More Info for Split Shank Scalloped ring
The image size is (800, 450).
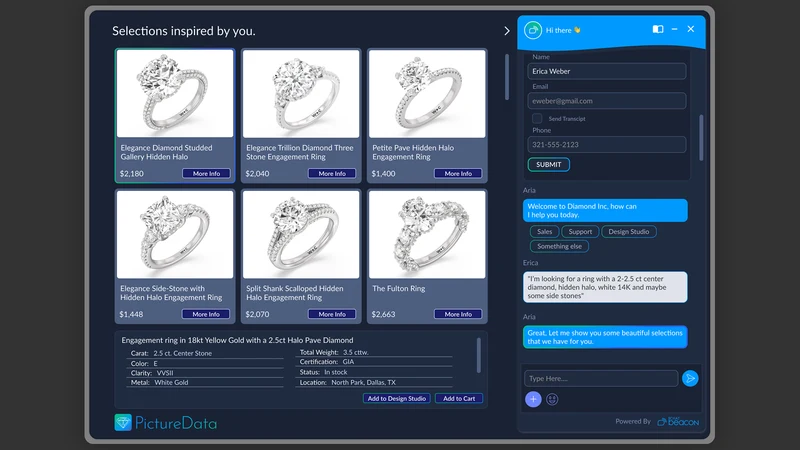pos(332,314)
